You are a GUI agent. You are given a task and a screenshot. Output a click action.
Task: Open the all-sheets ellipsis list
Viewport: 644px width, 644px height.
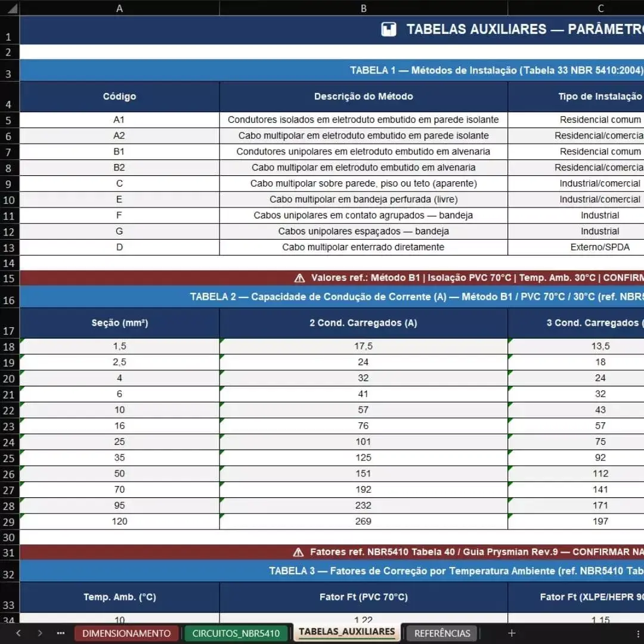click(x=61, y=633)
